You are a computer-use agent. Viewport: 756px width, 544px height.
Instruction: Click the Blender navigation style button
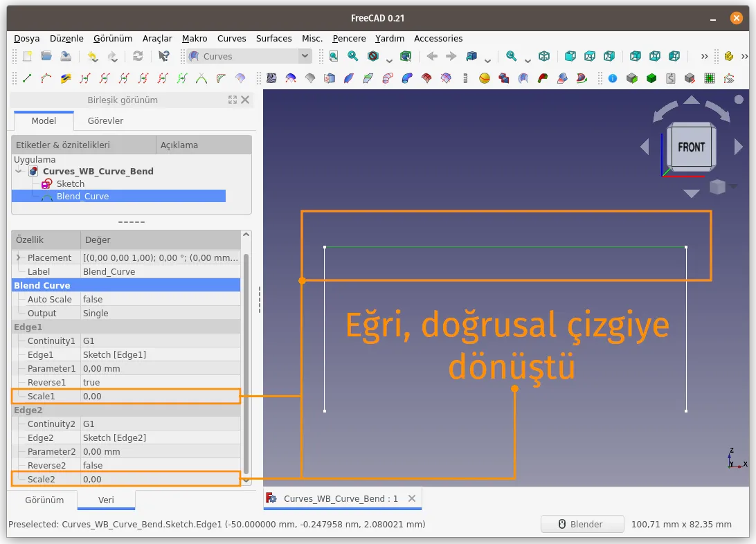point(582,524)
